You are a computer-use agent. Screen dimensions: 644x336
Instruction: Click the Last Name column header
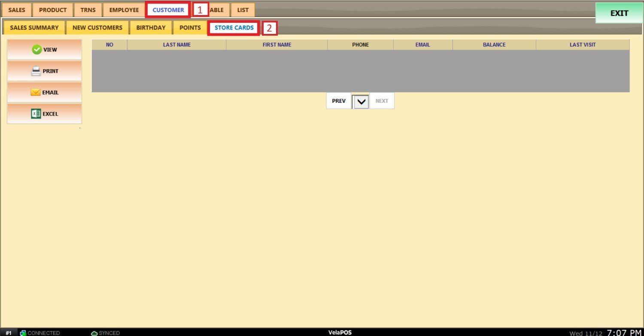coord(176,45)
